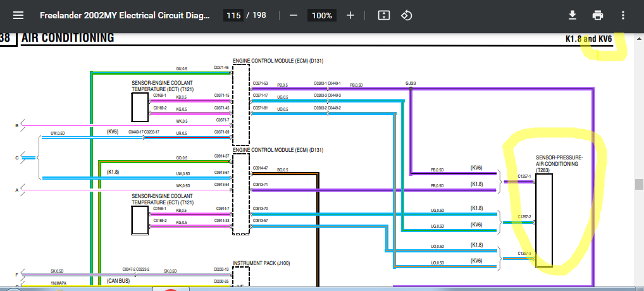The width and height of the screenshot is (644, 291).
Task: Click the upper ENGINE CONTROL MODULE dashed box
Action: 240,104
